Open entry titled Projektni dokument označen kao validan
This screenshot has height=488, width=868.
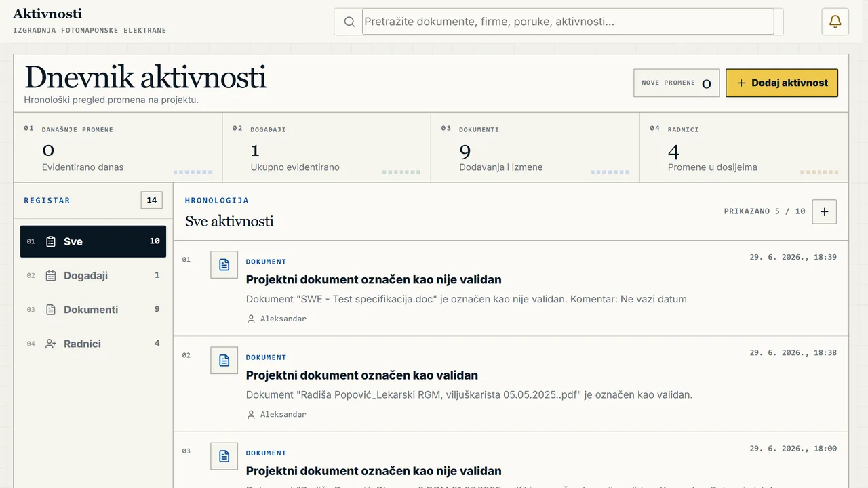[x=362, y=375]
